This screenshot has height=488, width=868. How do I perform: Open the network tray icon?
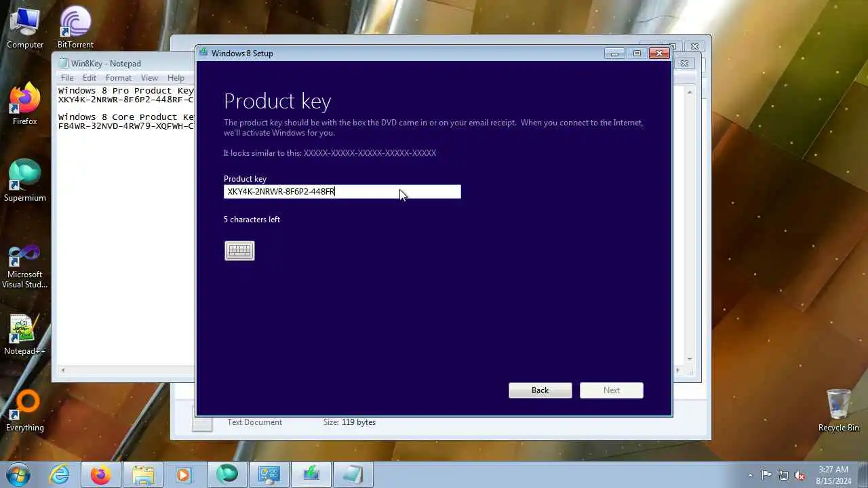783,475
